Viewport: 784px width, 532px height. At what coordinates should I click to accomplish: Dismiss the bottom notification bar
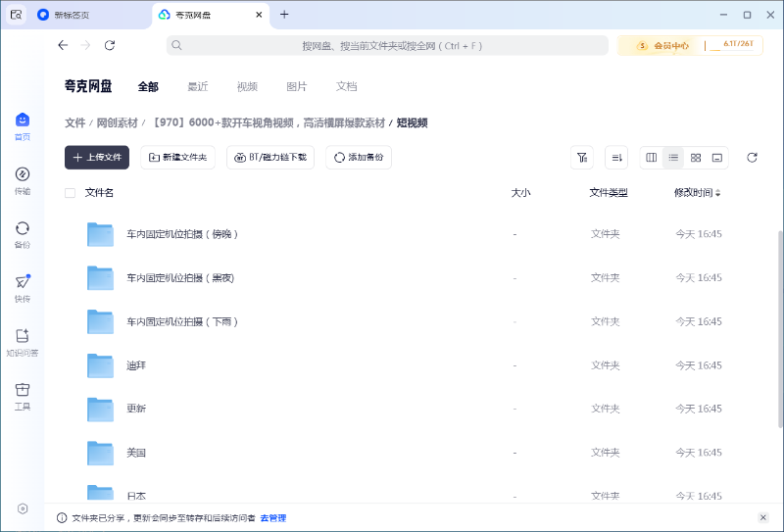point(763,517)
